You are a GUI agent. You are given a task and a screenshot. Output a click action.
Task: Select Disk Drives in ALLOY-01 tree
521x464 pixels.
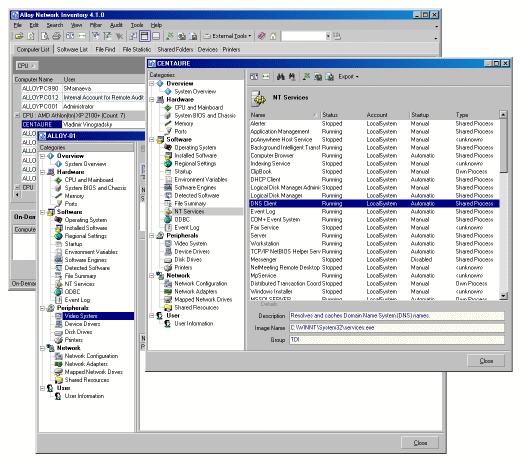click(78, 332)
